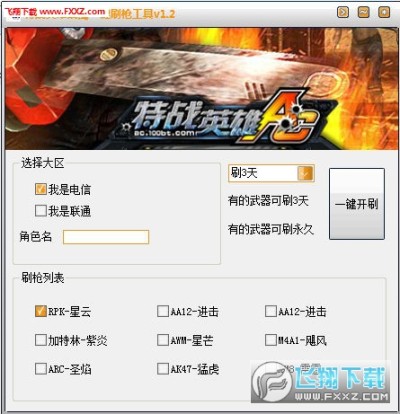Viewport: 400px width, 414px height.
Task: Uncheck the 我是电信 checkbox
Action: point(41,189)
